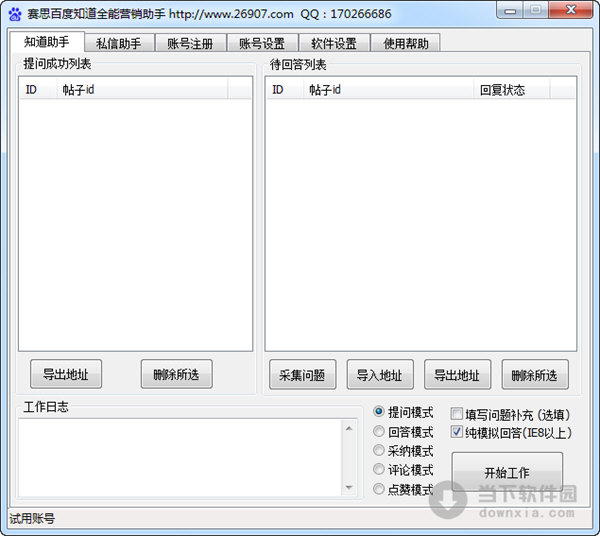Click the 工作日志 scrollbar up arrow
600x536 pixels.
point(349,428)
